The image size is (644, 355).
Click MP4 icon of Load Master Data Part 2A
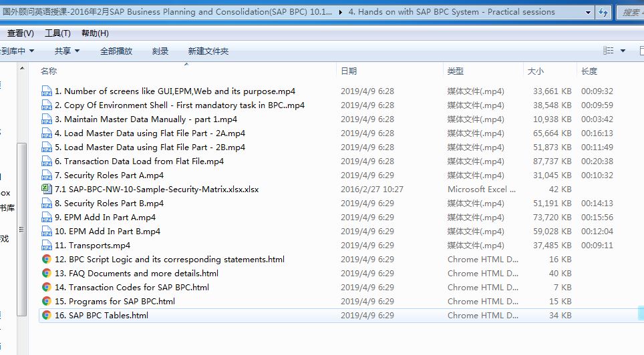coord(46,133)
